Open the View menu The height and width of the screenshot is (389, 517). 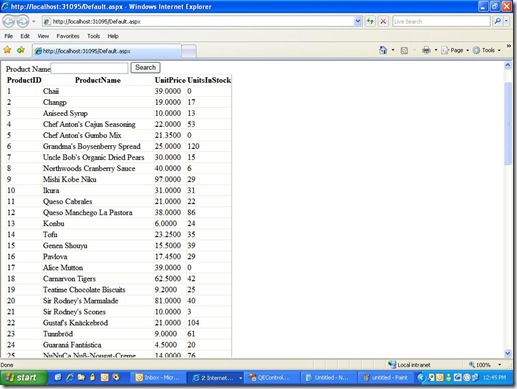pos(43,36)
